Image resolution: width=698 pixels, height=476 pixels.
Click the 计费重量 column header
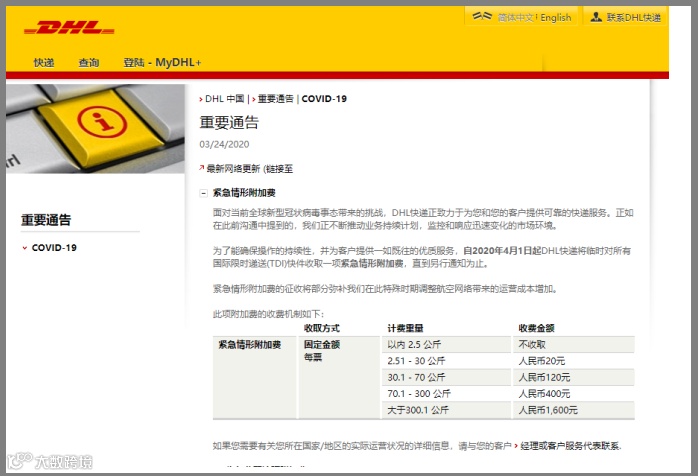point(405,328)
